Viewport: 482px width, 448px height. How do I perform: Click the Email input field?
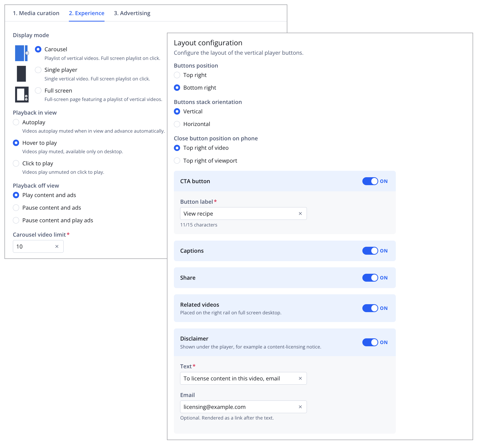pyautogui.click(x=243, y=407)
